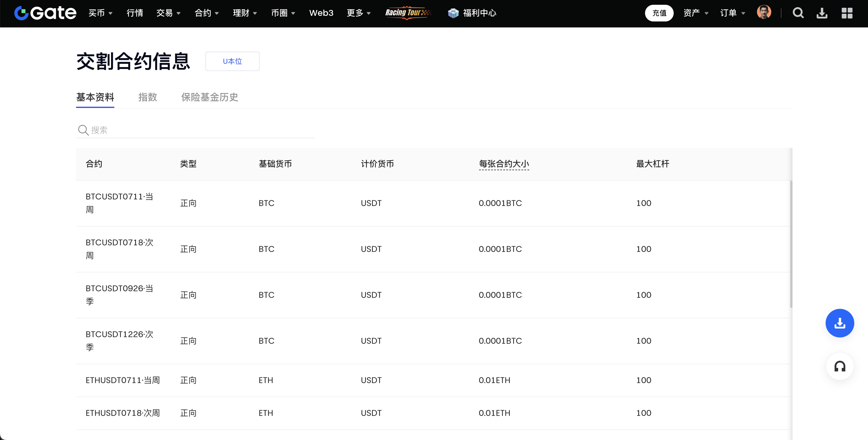Switch to the 保险基金历史 tab

click(210, 97)
